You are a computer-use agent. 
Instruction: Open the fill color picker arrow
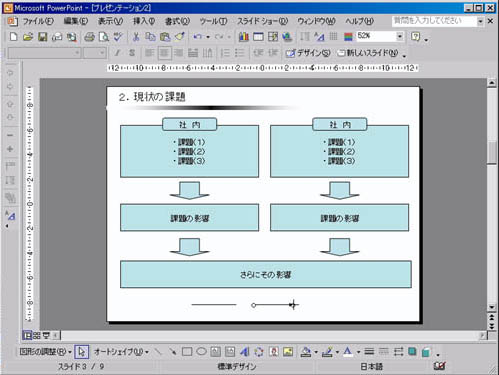coord(316,352)
